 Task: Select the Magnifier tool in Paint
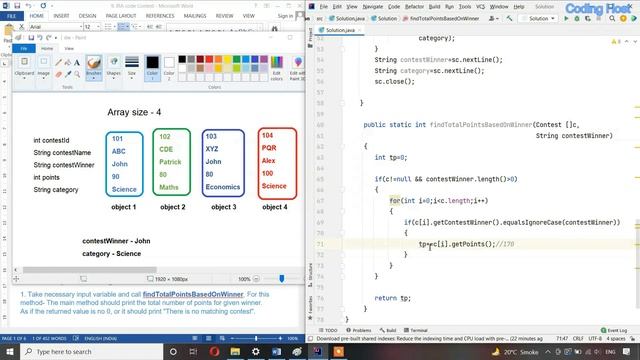coord(77,74)
